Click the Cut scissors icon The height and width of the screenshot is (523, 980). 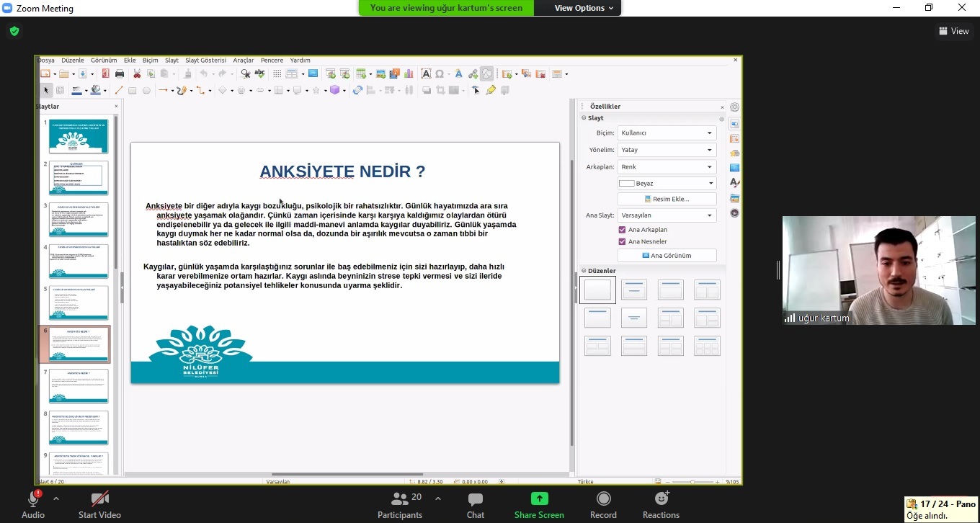pos(137,73)
